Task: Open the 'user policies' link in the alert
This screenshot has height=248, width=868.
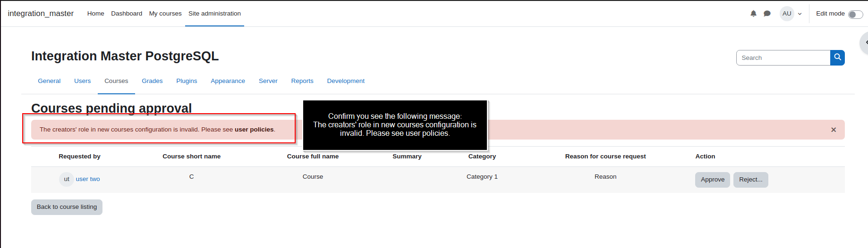Action: pyautogui.click(x=254, y=130)
